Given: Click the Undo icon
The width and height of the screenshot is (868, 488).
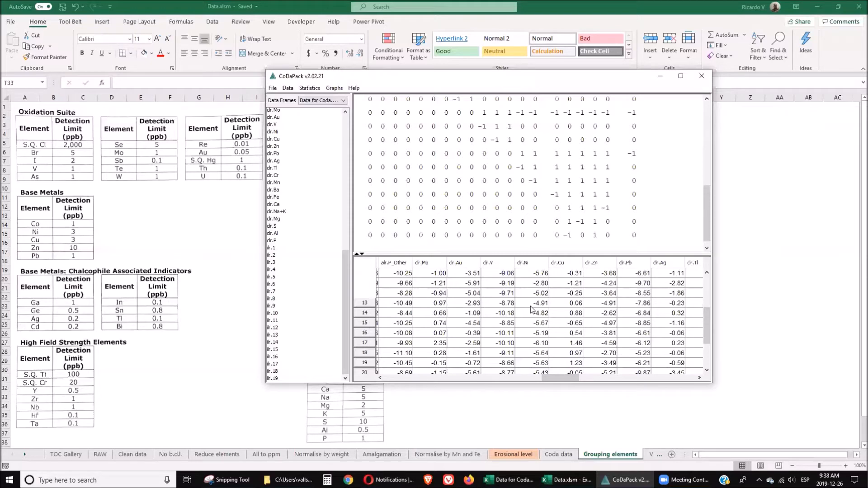Looking at the screenshot, I should coord(75,7).
